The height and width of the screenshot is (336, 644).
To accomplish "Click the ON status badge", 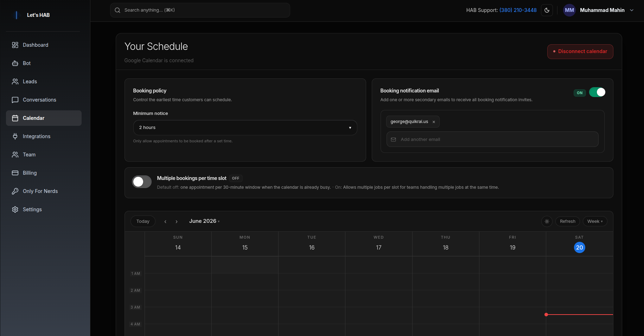I will (x=580, y=93).
